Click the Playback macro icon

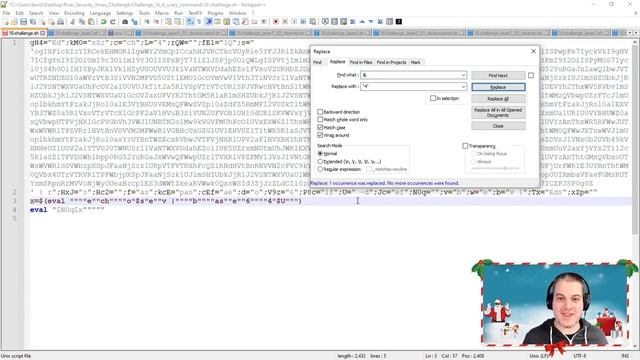(x=294, y=22)
